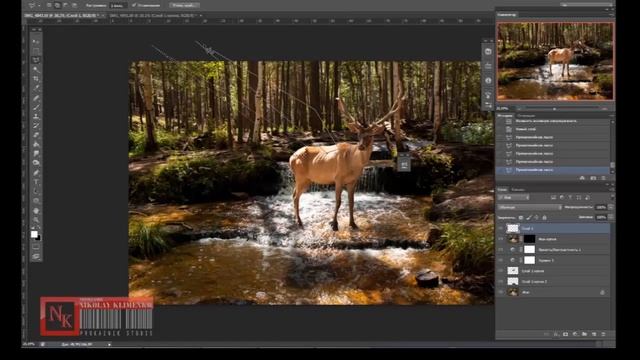Select the Dodge tool
This screenshot has height=360, width=640.
coord(36,163)
